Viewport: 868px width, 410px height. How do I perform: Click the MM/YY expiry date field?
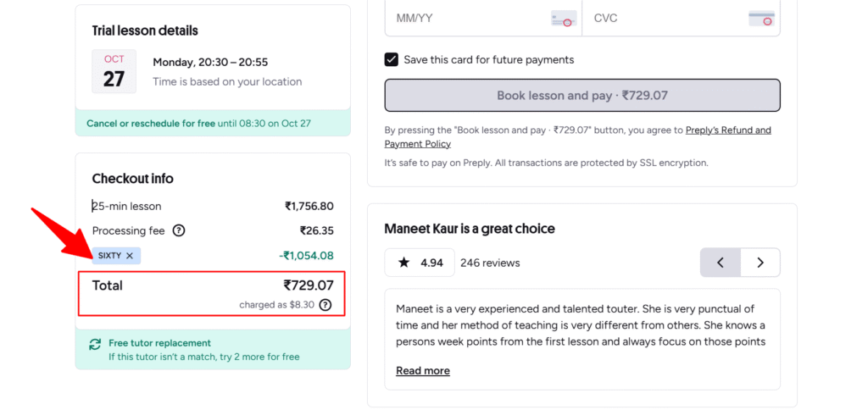pos(466,18)
